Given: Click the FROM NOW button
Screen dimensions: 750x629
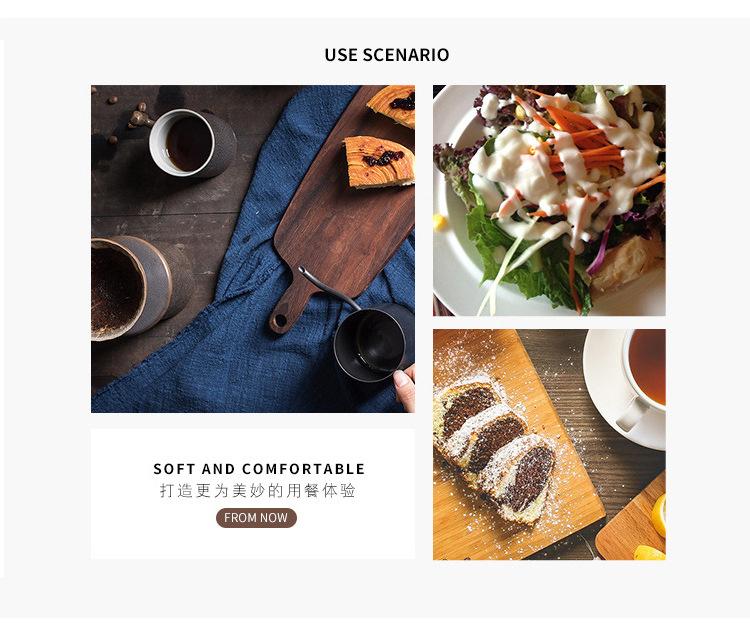Looking at the screenshot, I should (256, 518).
